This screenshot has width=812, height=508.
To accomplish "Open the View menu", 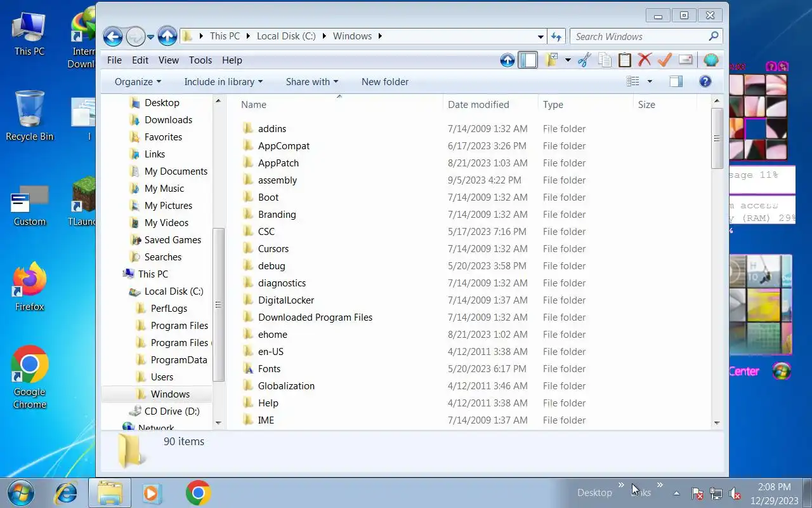I will (x=168, y=60).
